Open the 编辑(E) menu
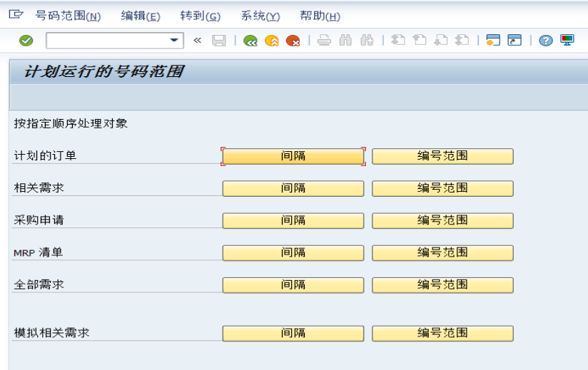Image resolution: width=588 pixels, height=370 pixels. tap(141, 16)
